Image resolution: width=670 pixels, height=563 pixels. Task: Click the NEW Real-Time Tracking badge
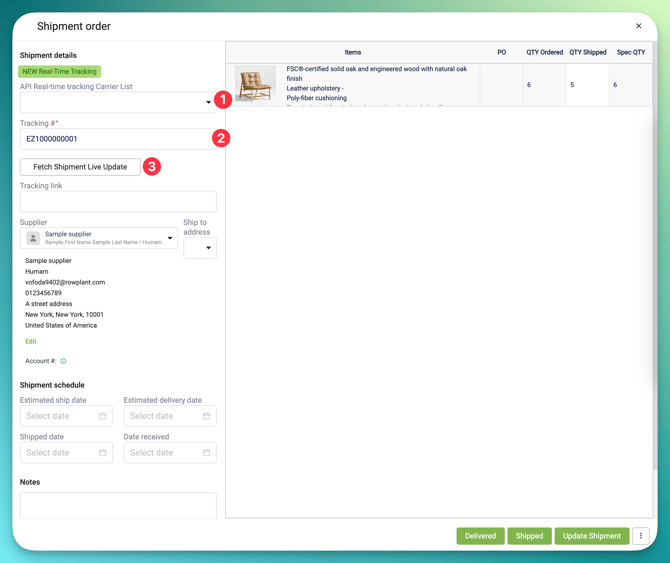pos(60,72)
